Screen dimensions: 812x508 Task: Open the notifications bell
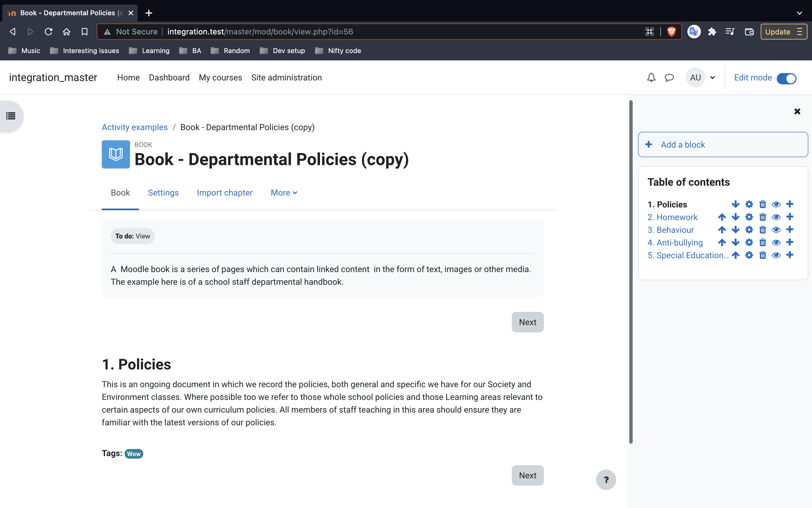coord(651,78)
